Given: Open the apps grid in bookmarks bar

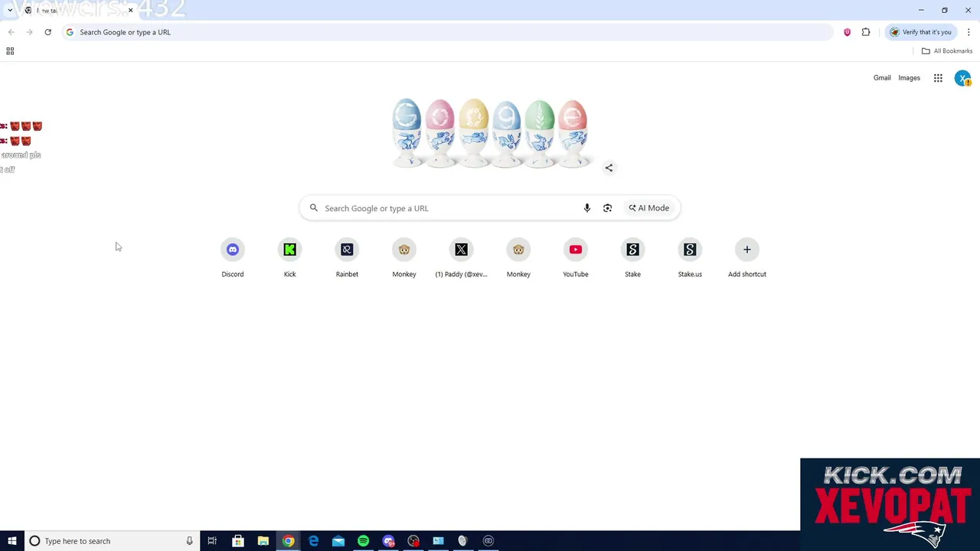Looking at the screenshot, I should pos(10,51).
